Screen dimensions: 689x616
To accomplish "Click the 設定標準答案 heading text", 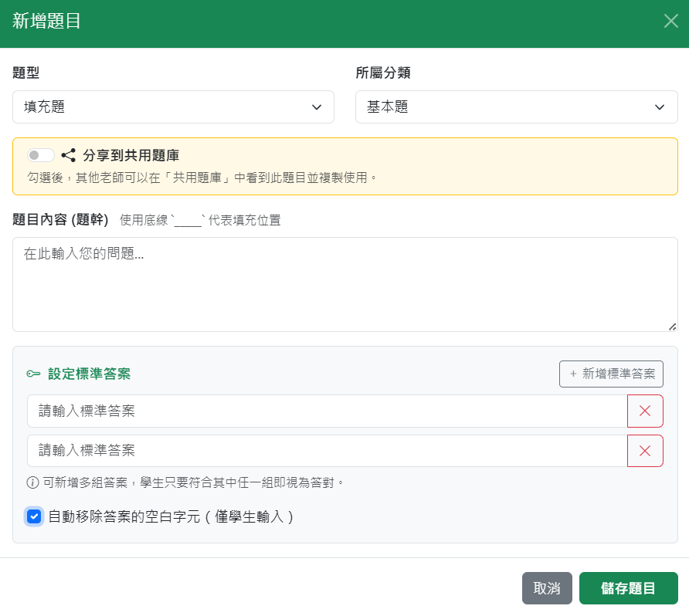I will pos(89,374).
